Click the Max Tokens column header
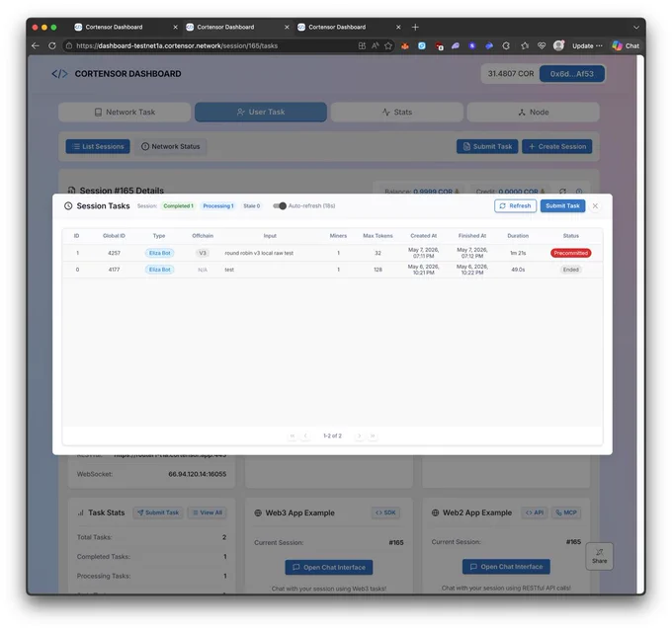The width and height of the screenshot is (672, 630). coord(378,236)
